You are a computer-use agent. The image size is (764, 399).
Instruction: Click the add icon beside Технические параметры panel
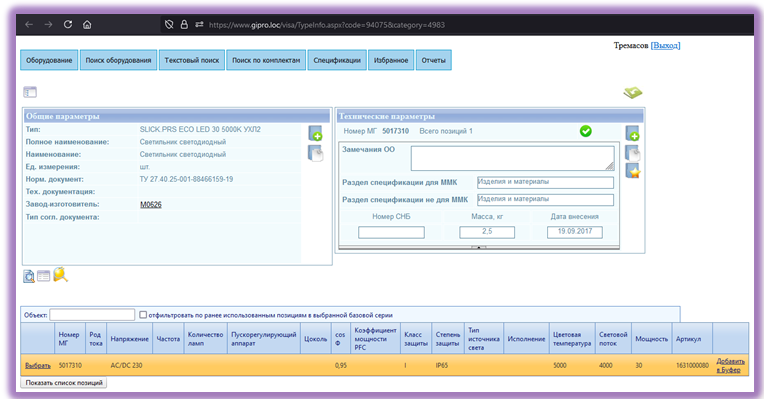click(x=632, y=133)
